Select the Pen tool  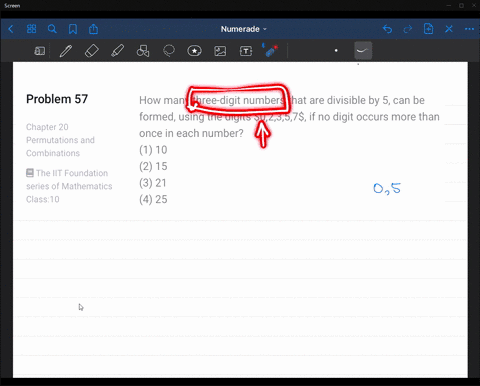[66, 51]
